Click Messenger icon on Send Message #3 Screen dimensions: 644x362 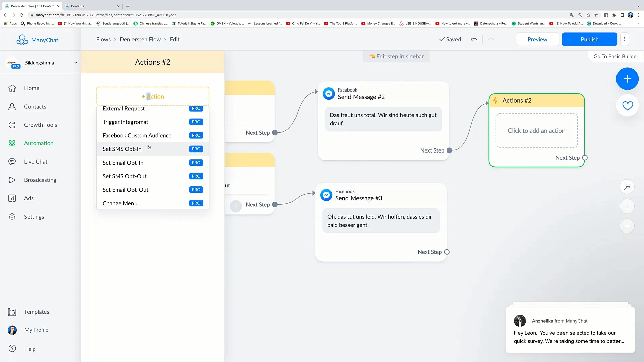pos(326,195)
